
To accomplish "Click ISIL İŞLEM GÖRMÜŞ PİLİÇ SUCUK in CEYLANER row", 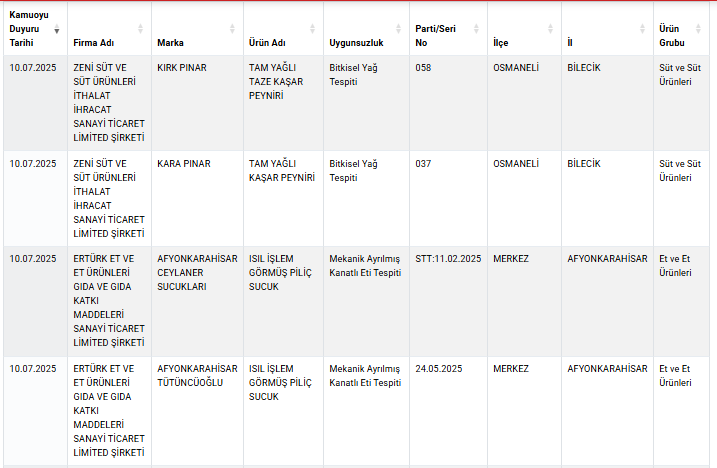I will click(280, 273).
